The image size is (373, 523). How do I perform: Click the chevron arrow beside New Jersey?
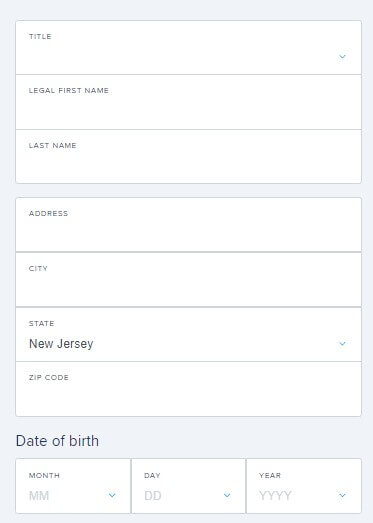tap(342, 344)
